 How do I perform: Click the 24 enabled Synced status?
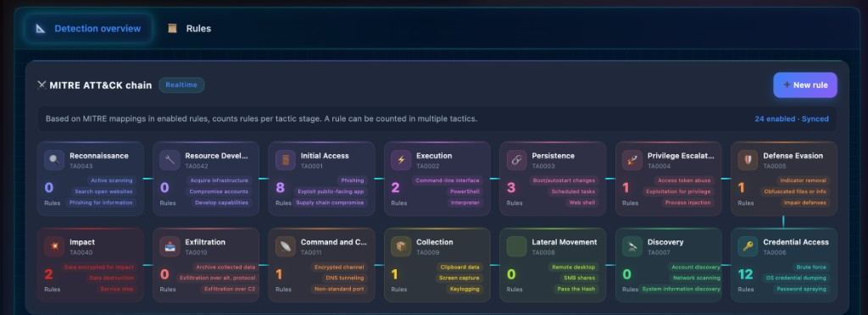pyautogui.click(x=792, y=119)
